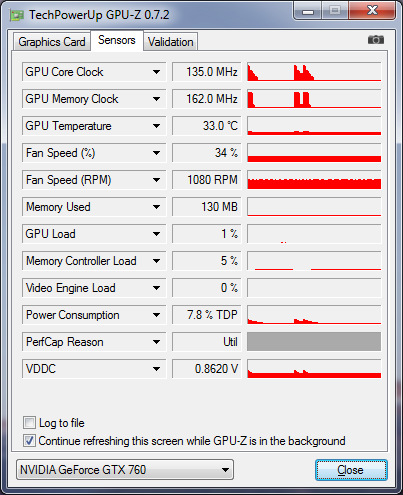Screen dimensions: 403x495
Task: Click the GPU-Z app icon in title bar
Action: (17, 15)
